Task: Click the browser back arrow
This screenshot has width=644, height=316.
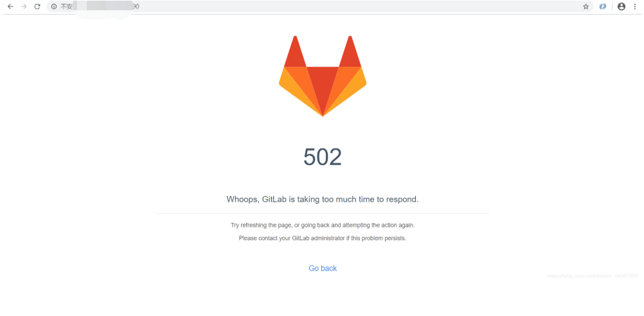Action: coord(11,6)
